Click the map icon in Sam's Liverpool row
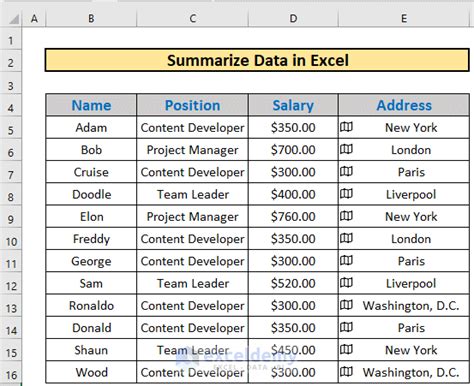This screenshot has height=386, width=474. point(346,283)
